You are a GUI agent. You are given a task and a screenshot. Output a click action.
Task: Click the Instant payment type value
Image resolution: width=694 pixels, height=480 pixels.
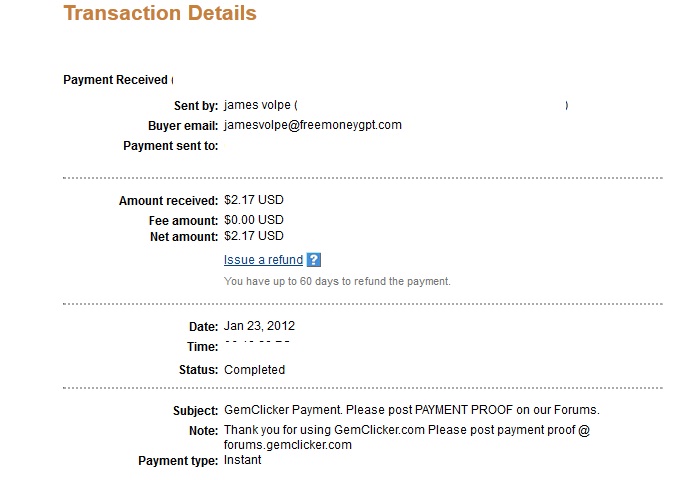click(243, 460)
